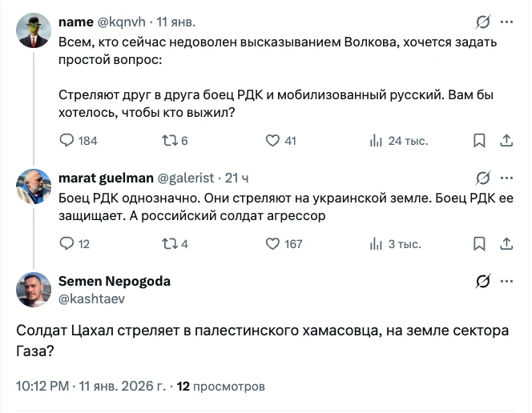The image size is (532, 413).
Task: Open Grok icon on name's tweet
Action: click(x=482, y=22)
